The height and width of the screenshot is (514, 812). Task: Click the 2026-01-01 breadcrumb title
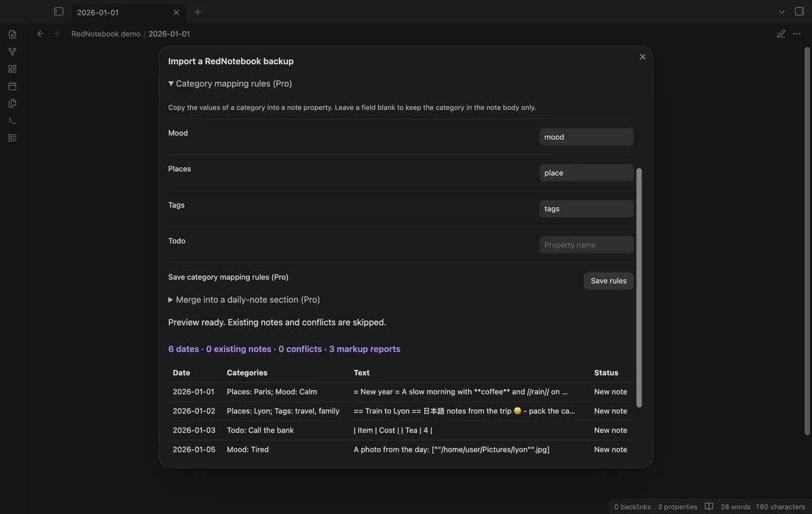point(169,34)
